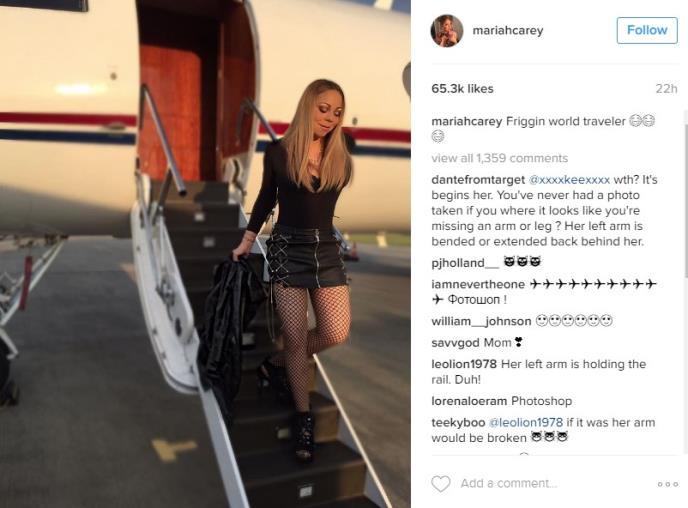View all 1,359 comments
The width and height of the screenshot is (688, 508).
[499, 158]
